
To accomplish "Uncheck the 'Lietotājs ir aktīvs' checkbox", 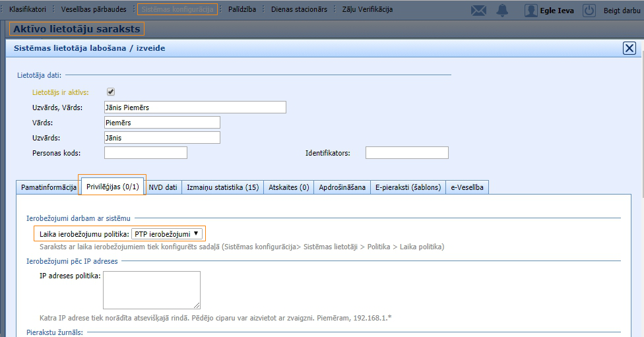I will pyautogui.click(x=111, y=92).
